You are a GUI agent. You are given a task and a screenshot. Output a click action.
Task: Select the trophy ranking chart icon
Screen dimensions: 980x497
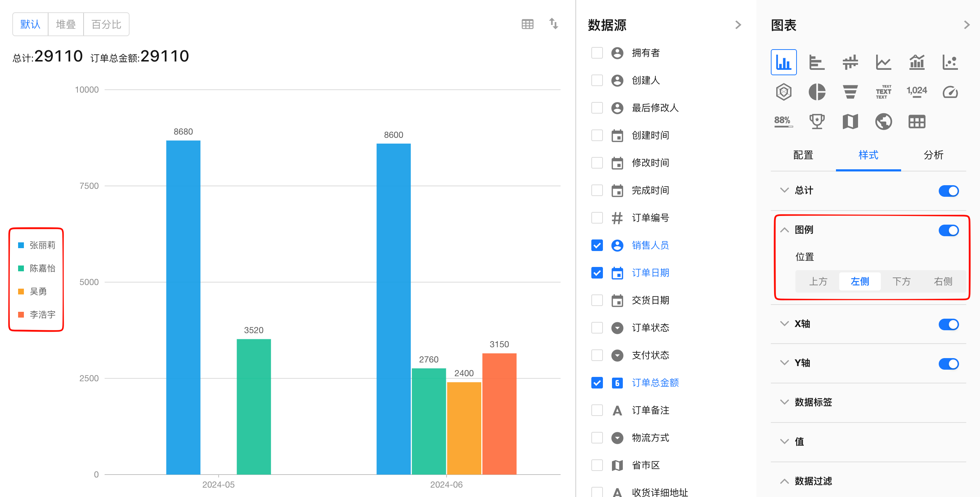[x=816, y=122]
